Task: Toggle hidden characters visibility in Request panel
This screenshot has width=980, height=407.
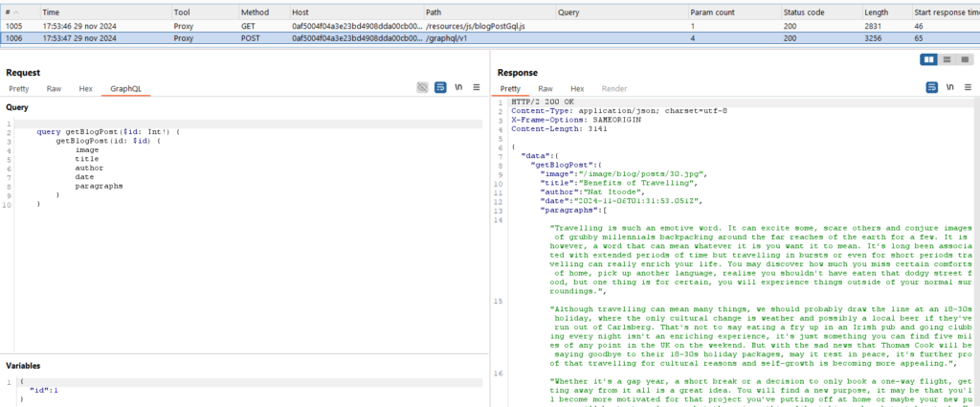Action: (422, 87)
